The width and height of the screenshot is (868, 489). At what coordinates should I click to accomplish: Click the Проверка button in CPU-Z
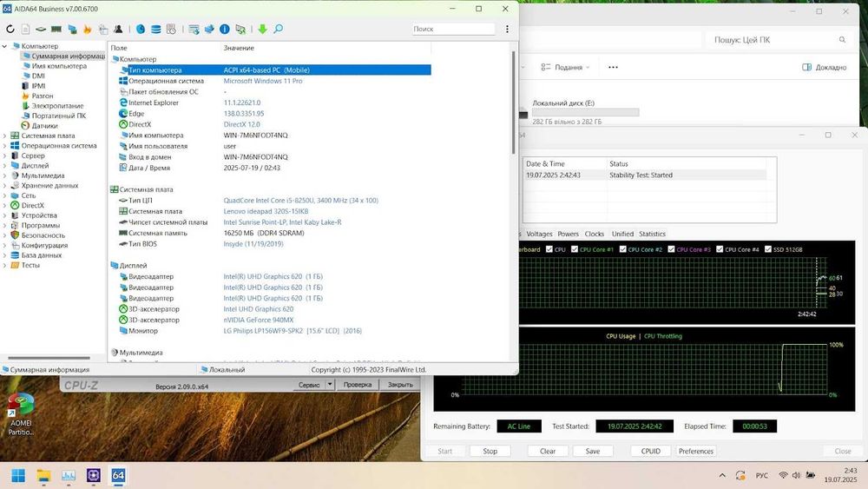(357, 384)
